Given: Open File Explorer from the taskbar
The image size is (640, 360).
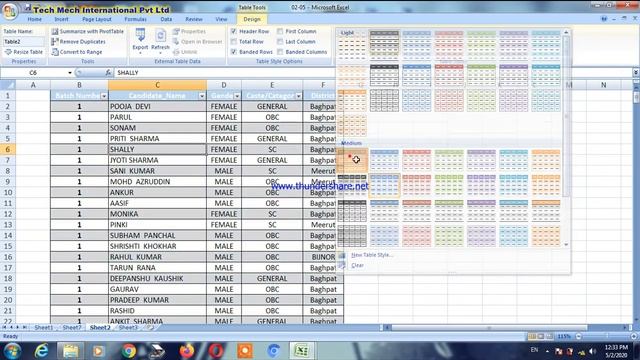Looking at the screenshot, I should [x=70, y=351].
